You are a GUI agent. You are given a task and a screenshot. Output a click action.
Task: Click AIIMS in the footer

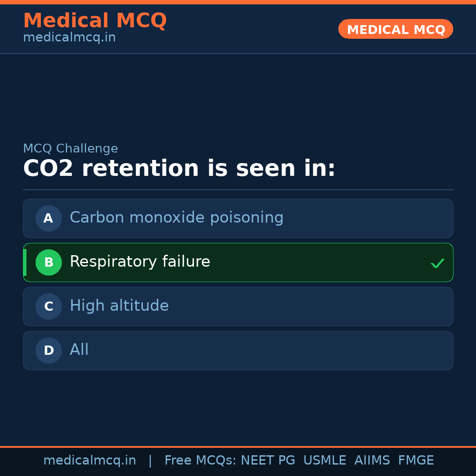click(x=372, y=461)
